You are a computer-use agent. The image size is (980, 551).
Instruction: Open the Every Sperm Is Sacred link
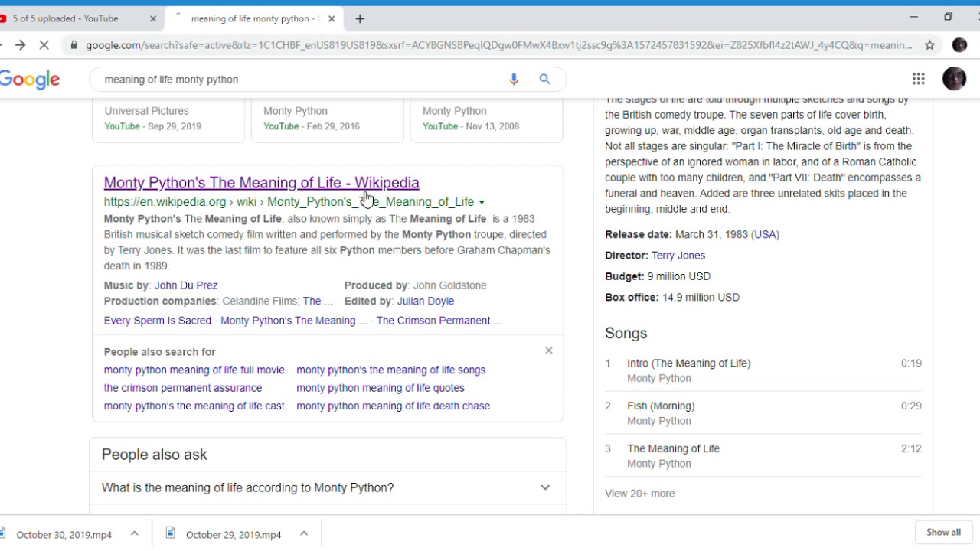coord(158,321)
